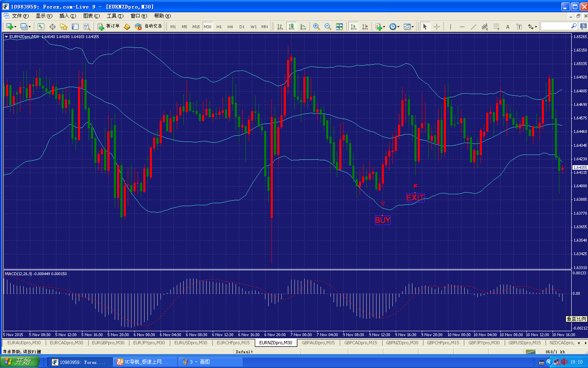This screenshot has height=368, width=588.
Task: Click the chat notification icon showing 5
Action: (584, 26)
